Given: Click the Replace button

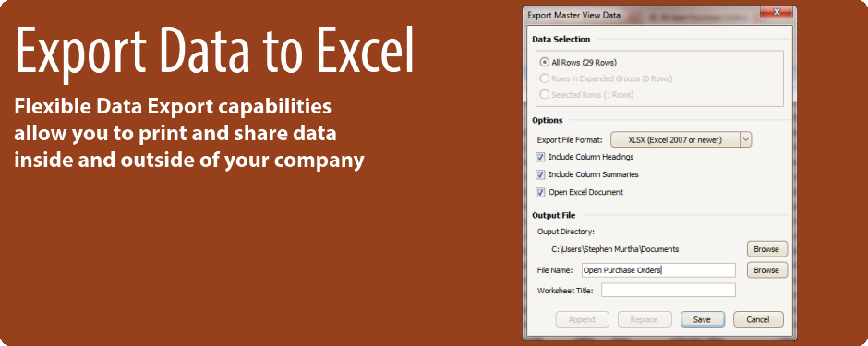Looking at the screenshot, I should point(645,319).
